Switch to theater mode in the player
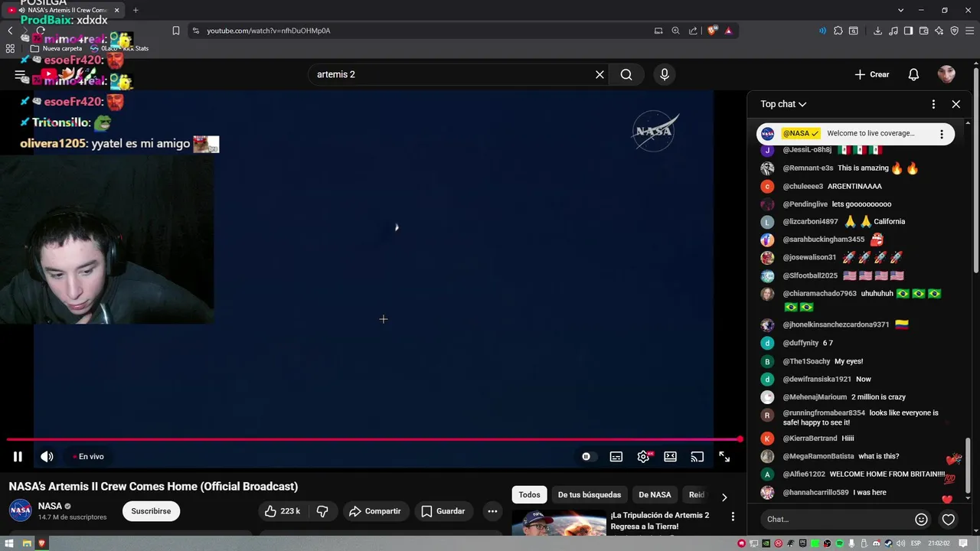980x551 pixels. pos(671,457)
